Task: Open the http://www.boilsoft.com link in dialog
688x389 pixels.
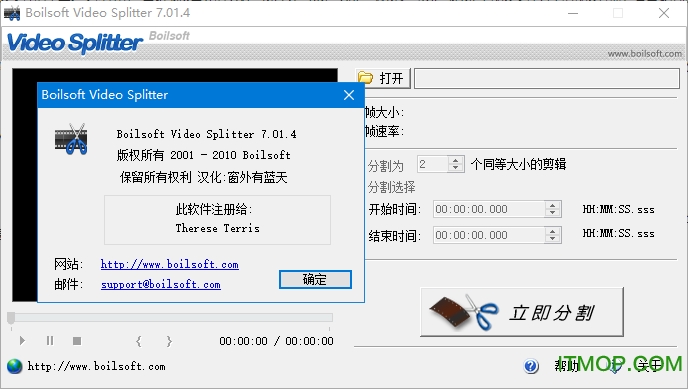Action: (x=169, y=264)
